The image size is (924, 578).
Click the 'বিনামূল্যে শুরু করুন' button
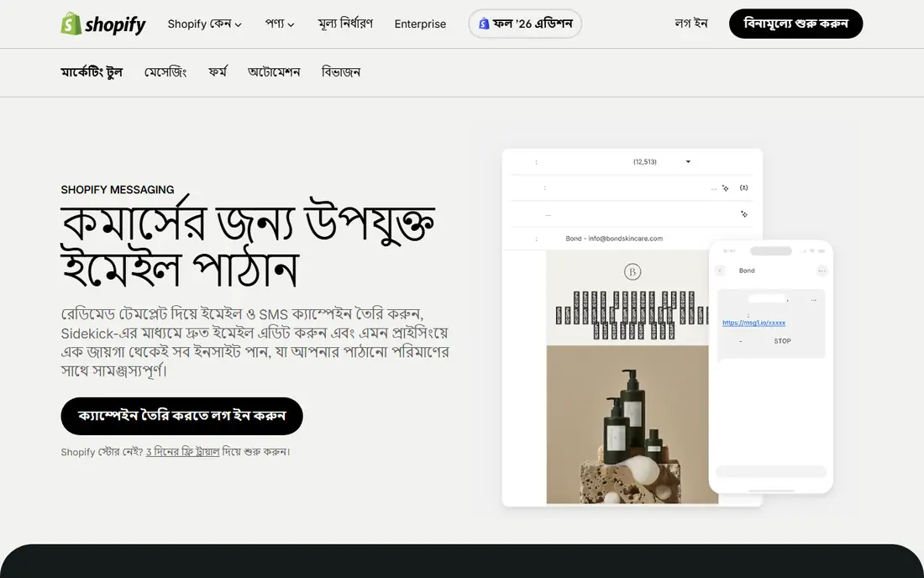[x=795, y=24]
